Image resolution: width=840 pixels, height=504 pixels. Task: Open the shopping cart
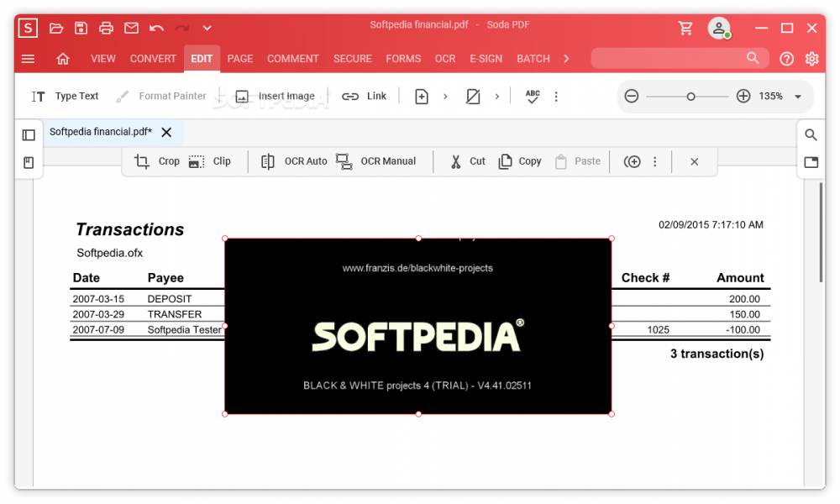tap(685, 28)
